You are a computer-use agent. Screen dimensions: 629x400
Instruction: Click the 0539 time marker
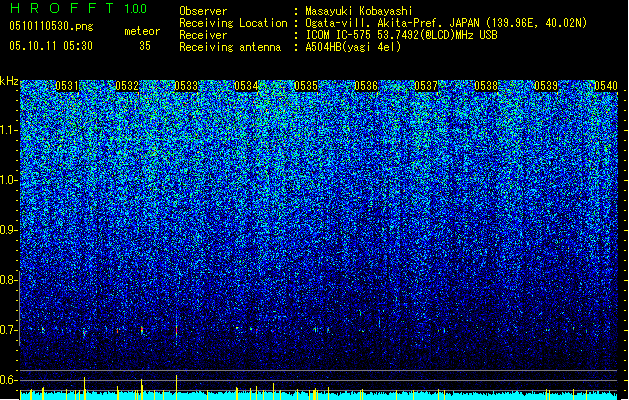click(546, 86)
